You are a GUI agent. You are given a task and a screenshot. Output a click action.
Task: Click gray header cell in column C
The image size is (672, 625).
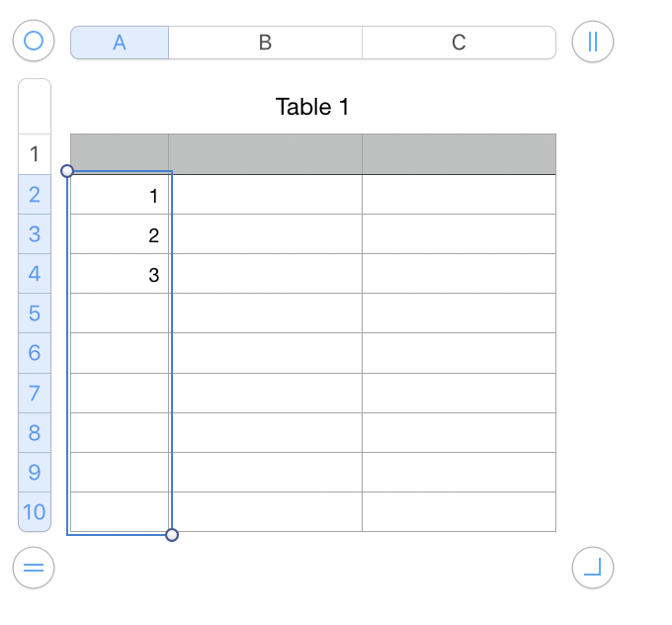459,154
